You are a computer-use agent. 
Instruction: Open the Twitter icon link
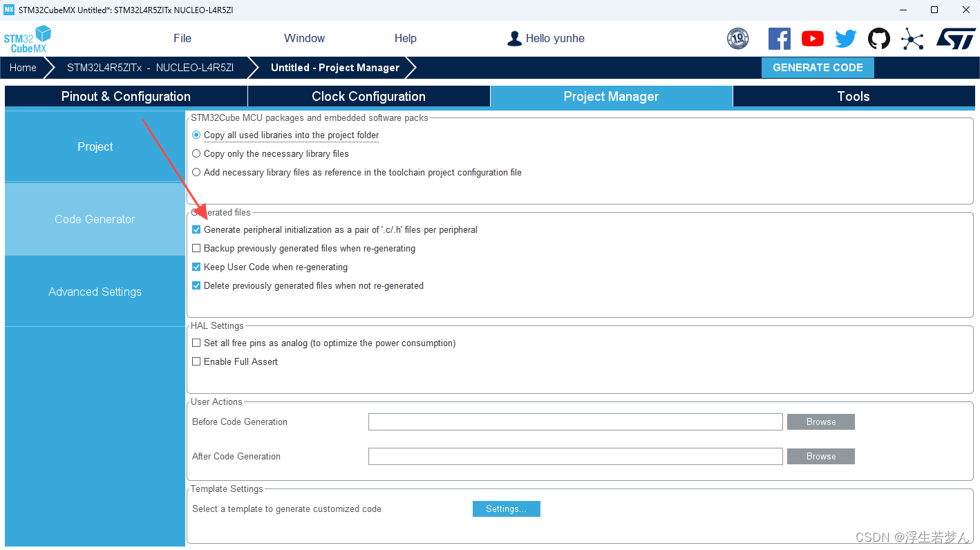click(x=846, y=39)
